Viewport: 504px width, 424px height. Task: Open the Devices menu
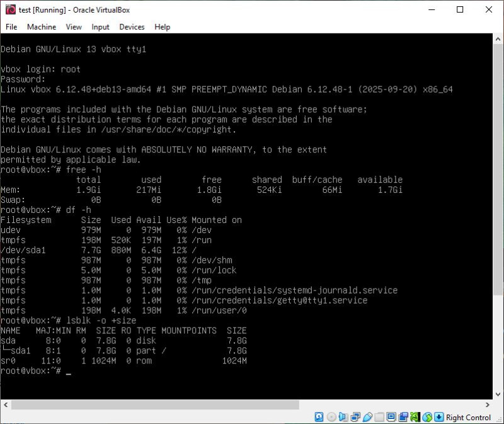click(x=132, y=27)
